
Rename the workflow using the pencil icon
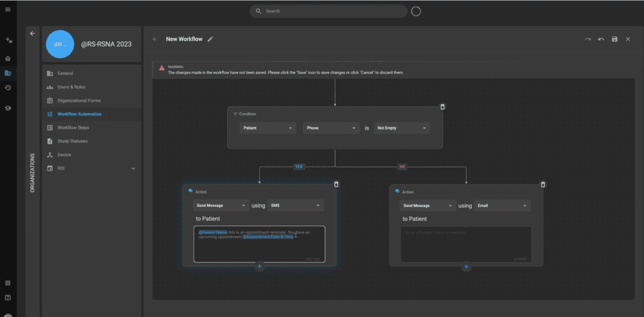[210, 39]
